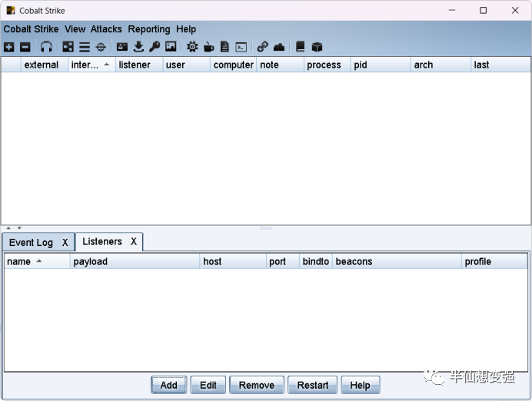The width and height of the screenshot is (532, 401).
Task: Sort sessions by the note column header
Action: pos(280,65)
